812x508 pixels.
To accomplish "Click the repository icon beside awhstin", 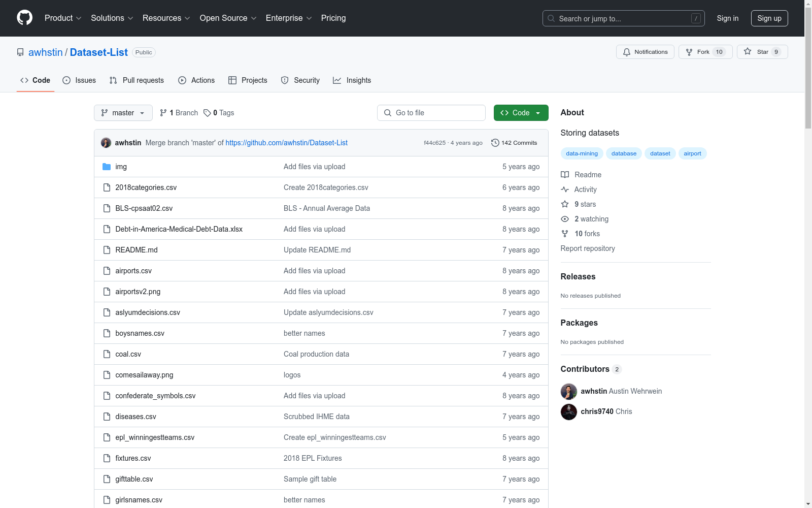I will point(20,52).
